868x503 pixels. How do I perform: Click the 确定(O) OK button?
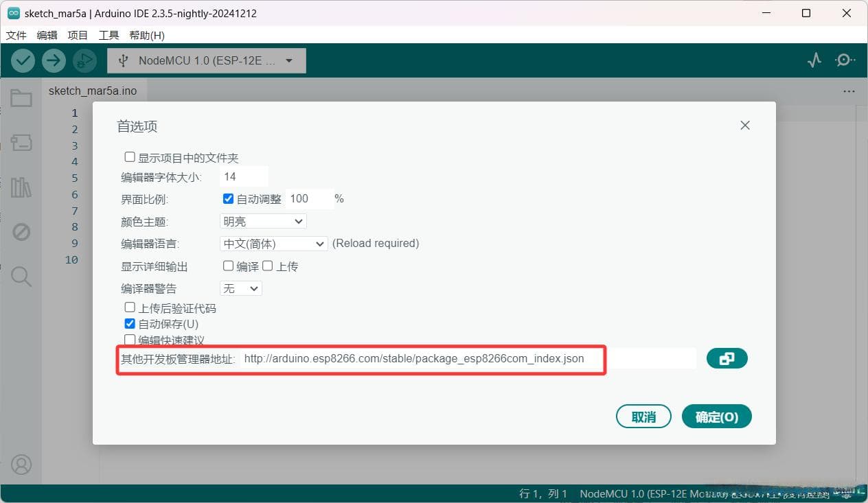(x=717, y=417)
